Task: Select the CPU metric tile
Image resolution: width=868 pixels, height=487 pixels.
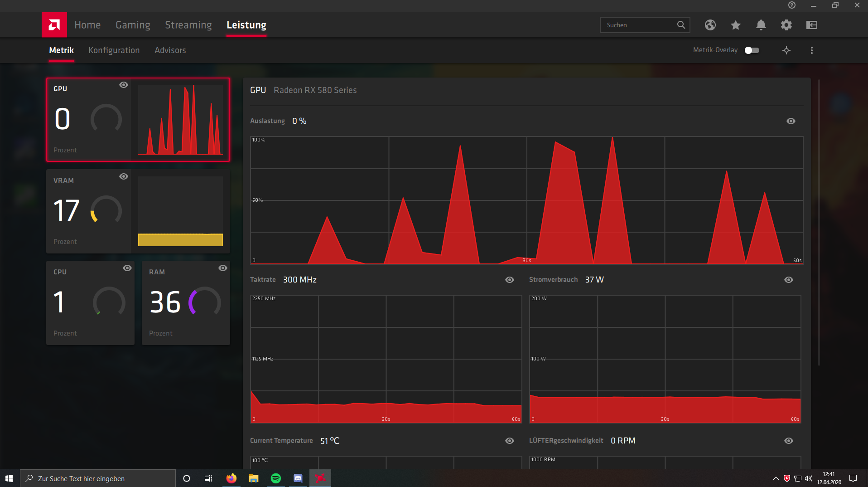Action: pyautogui.click(x=91, y=303)
